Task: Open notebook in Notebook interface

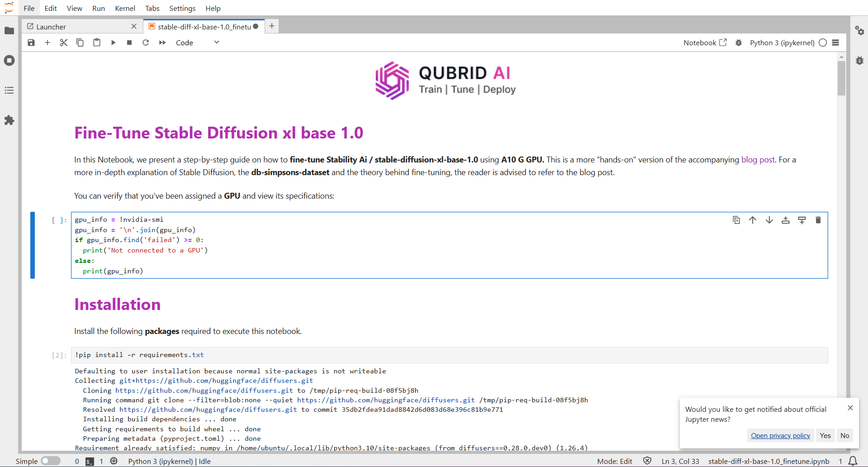Action: click(x=705, y=43)
